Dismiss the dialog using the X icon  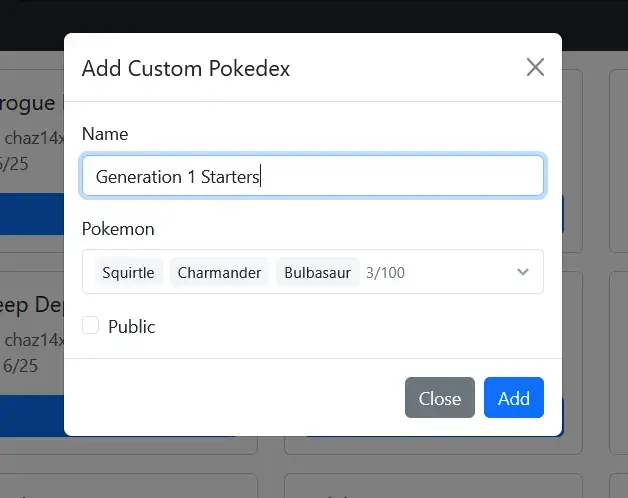coord(535,67)
